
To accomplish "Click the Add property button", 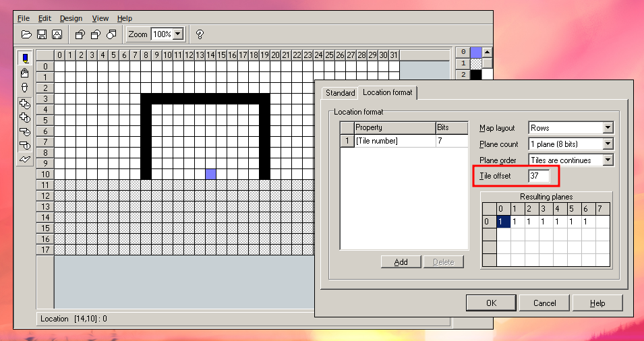I will 401,262.
